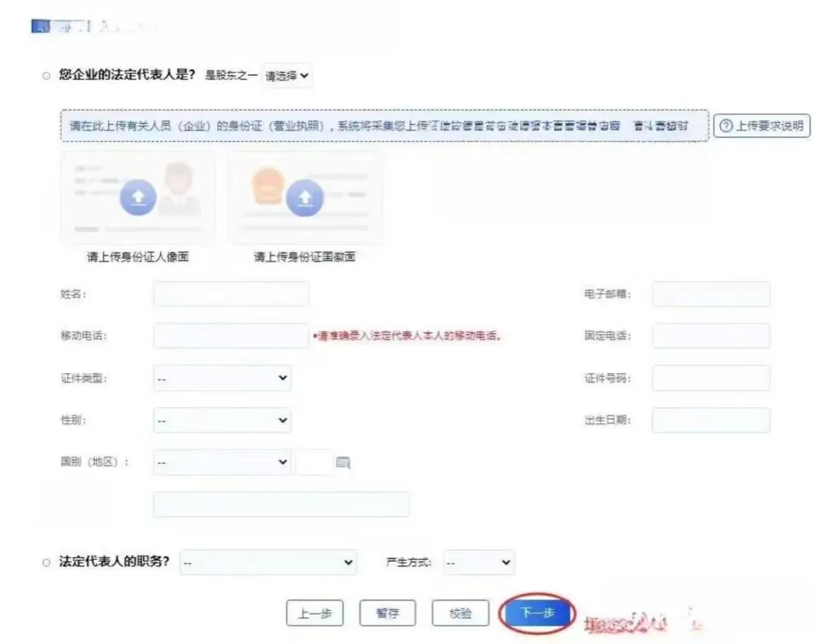The width and height of the screenshot is (831, 644).
Task: Click the 移动电话 input field
Action: click(231, 335)
